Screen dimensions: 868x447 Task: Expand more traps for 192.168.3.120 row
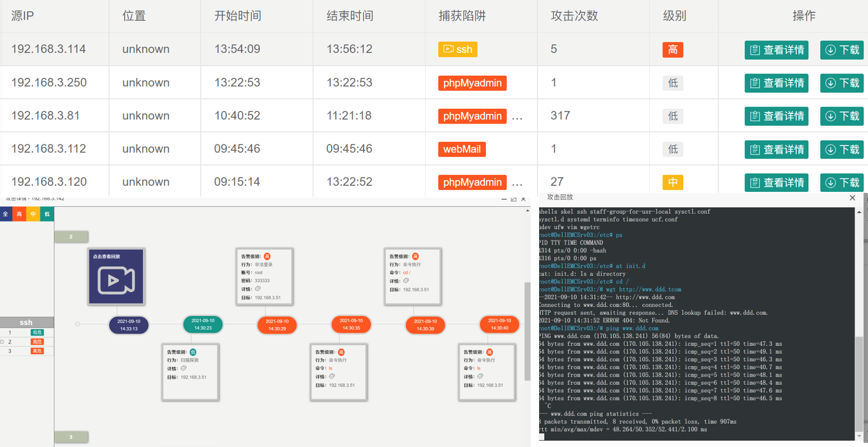pos(517,183)
